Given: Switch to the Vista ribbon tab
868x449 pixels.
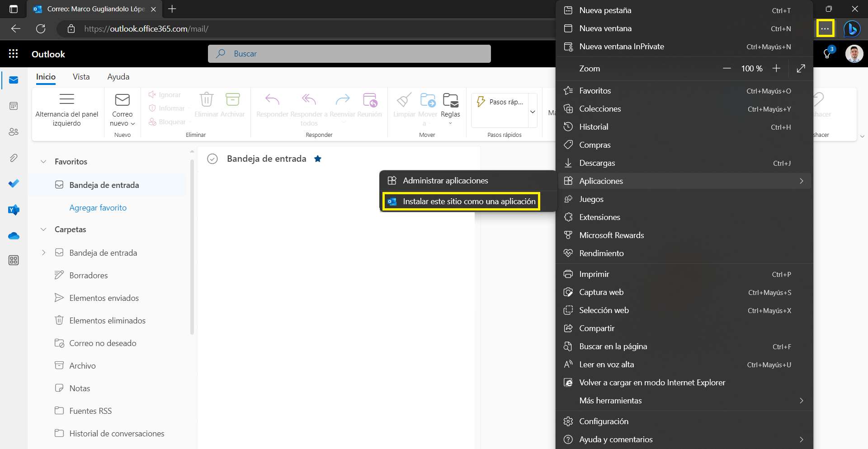Looking at the screenshot, I should pos(81,77).
